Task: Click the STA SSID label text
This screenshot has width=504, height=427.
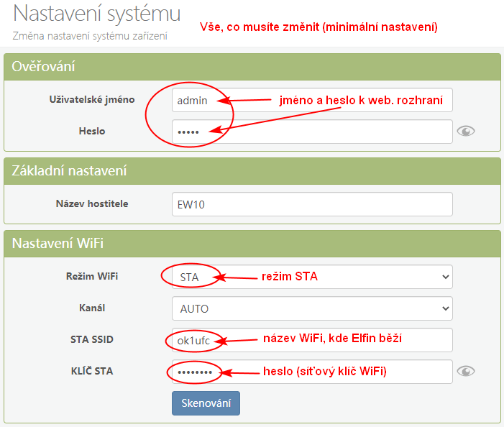Action: pyautogui.click(x=92, y=339)
